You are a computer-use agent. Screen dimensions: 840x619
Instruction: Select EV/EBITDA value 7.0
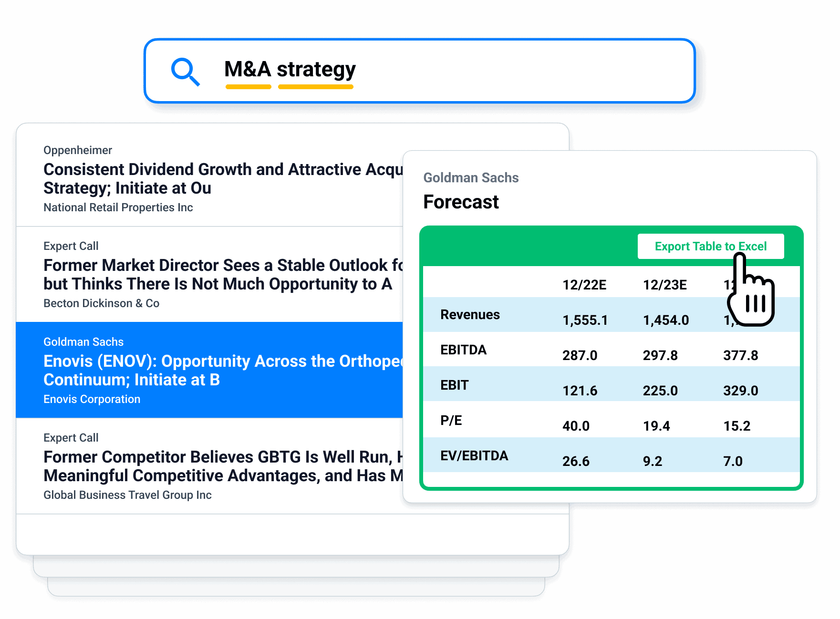click(x=733, y=461)
